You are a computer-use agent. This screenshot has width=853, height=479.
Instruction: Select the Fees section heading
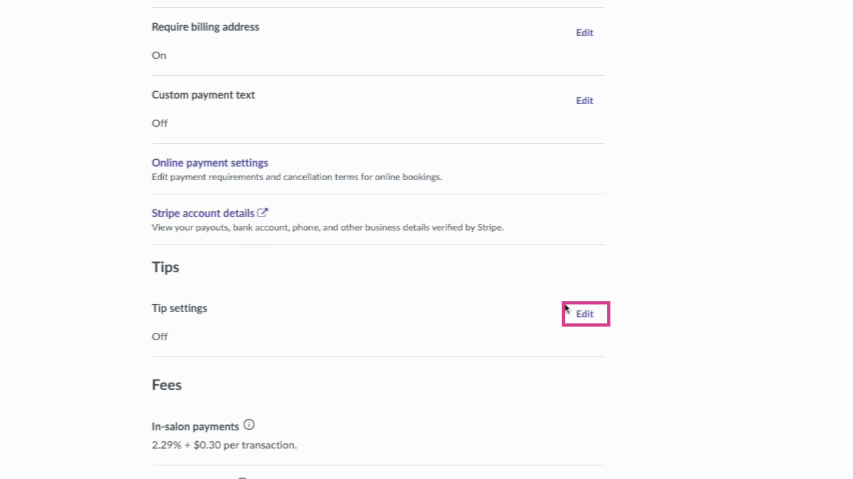pyautogui.click(x=166, y=384)
